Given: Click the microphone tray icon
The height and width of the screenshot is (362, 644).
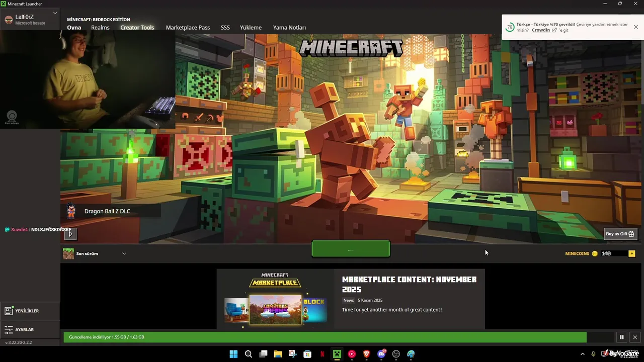Looking at the screenshot, I should point(594,354).
